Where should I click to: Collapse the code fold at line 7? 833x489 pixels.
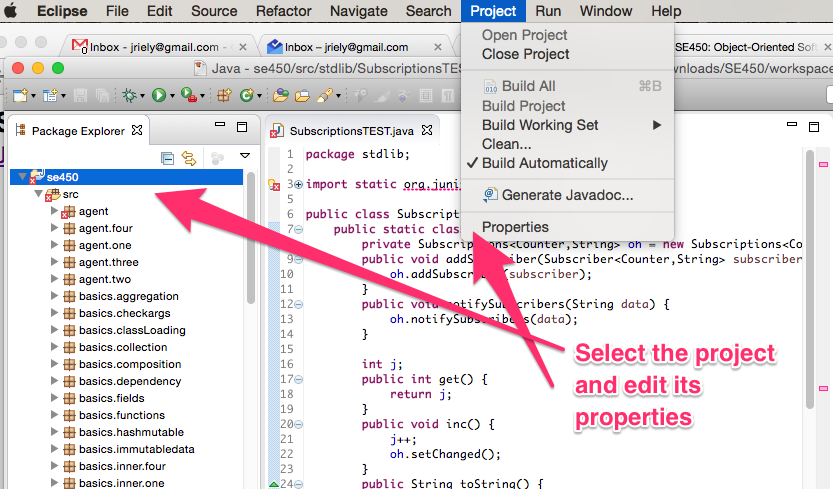[298, 229]
